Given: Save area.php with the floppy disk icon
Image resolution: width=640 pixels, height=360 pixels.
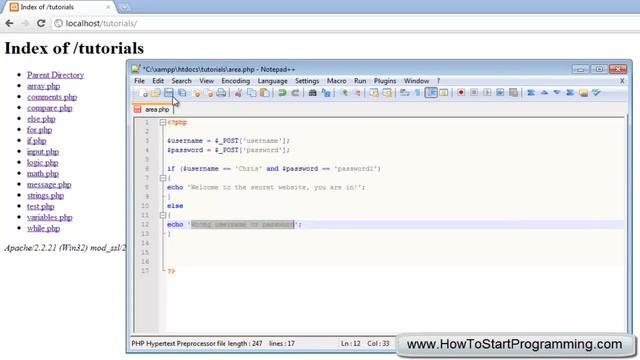Looking at the screenshot, I should (169, 93).
